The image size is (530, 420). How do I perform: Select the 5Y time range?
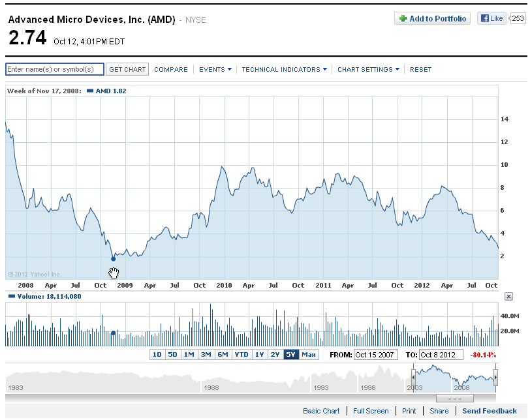pyautogui.click(x=290, y=355)
